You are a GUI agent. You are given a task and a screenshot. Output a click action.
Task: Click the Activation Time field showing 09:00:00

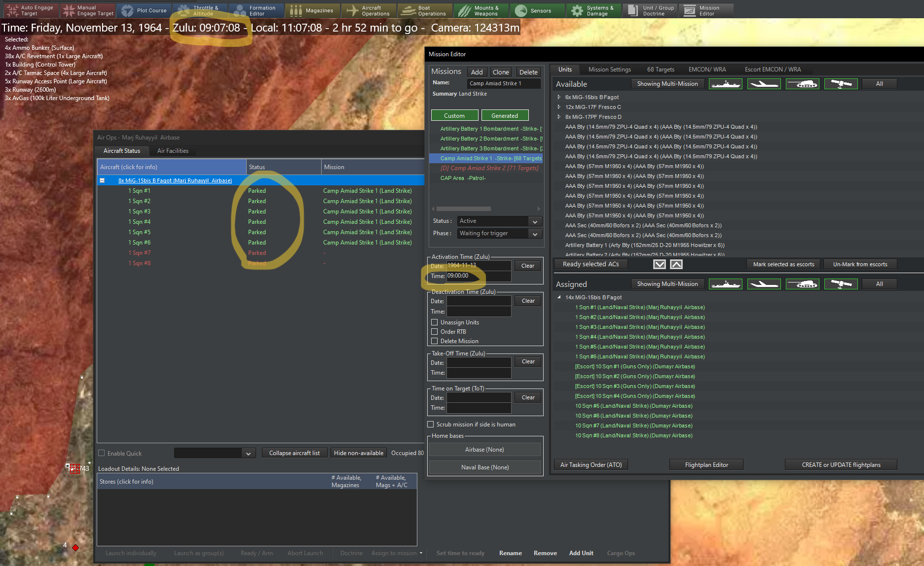pos(479,276)
